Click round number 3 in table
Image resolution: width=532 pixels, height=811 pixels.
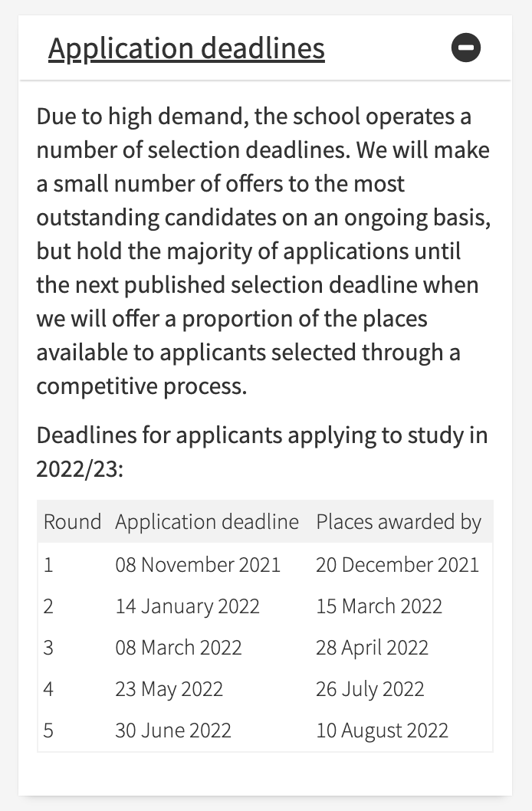pyautogui.click(x=48, y=647)
